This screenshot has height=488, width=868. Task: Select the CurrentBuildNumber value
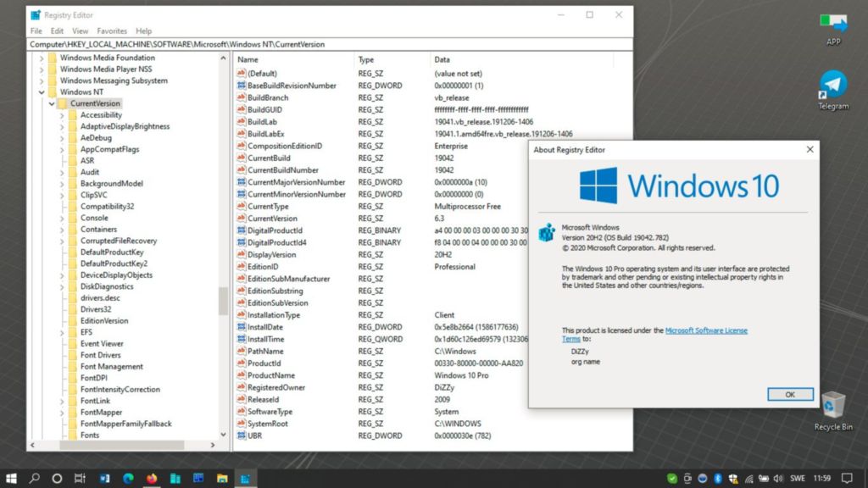pyautogui.click(x=283, y=170)
